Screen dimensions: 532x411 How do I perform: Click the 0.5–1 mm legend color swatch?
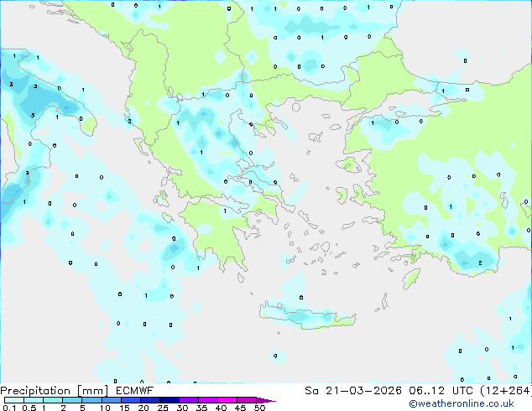coord(34,400)
